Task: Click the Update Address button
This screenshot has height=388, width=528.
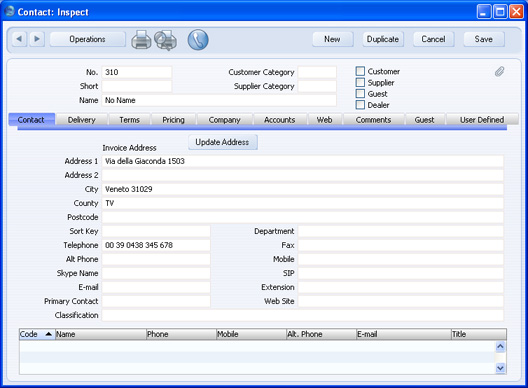Action: click(223, 142)
